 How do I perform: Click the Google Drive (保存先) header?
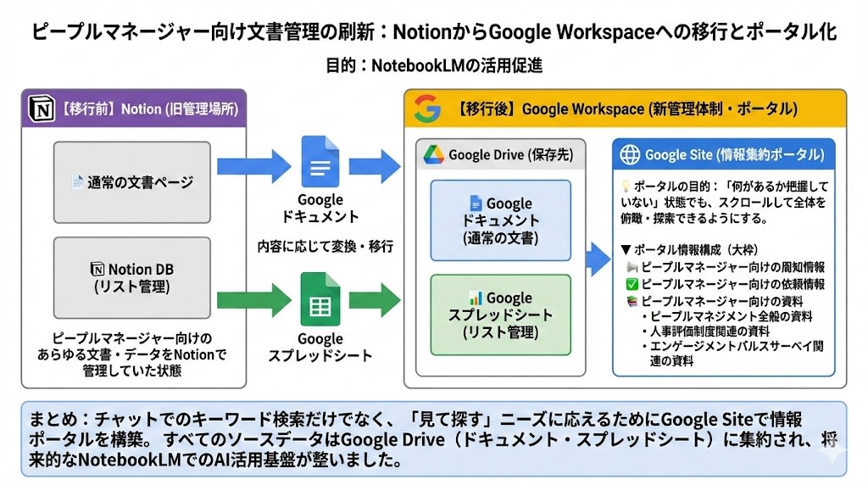pyautogui.click(x=500, y=154)
